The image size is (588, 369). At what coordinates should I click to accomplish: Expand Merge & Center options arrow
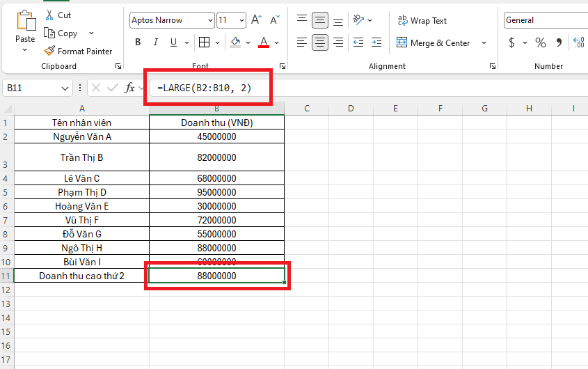(484, 42)
